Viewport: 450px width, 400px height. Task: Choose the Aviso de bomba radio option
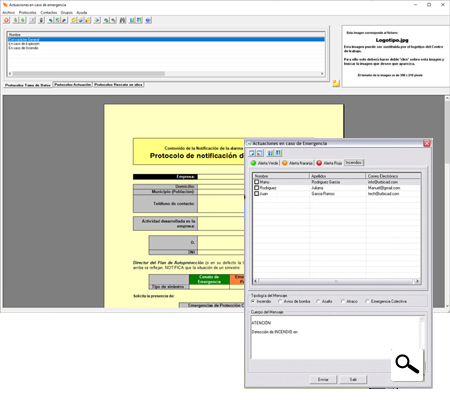click(x=280, y=301)
